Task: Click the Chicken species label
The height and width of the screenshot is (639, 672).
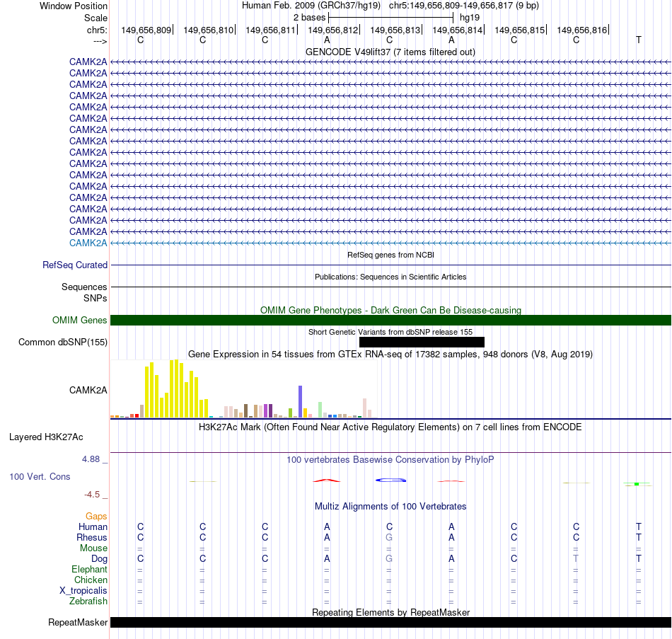Action: [91, 580]
